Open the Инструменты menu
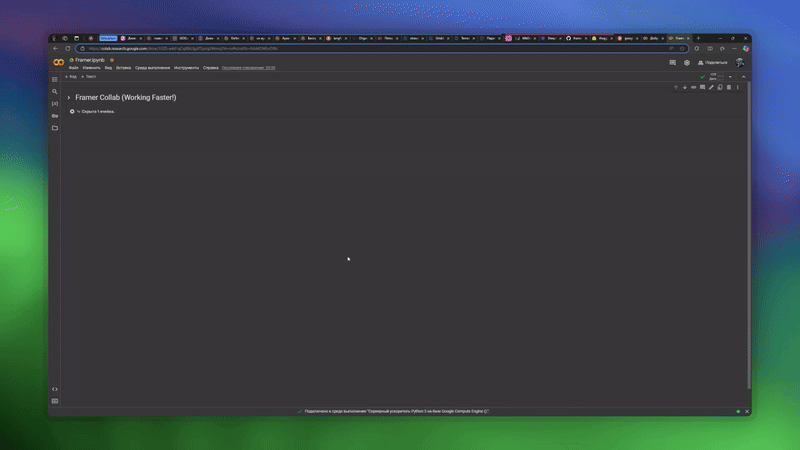 (x=187, y=68)
